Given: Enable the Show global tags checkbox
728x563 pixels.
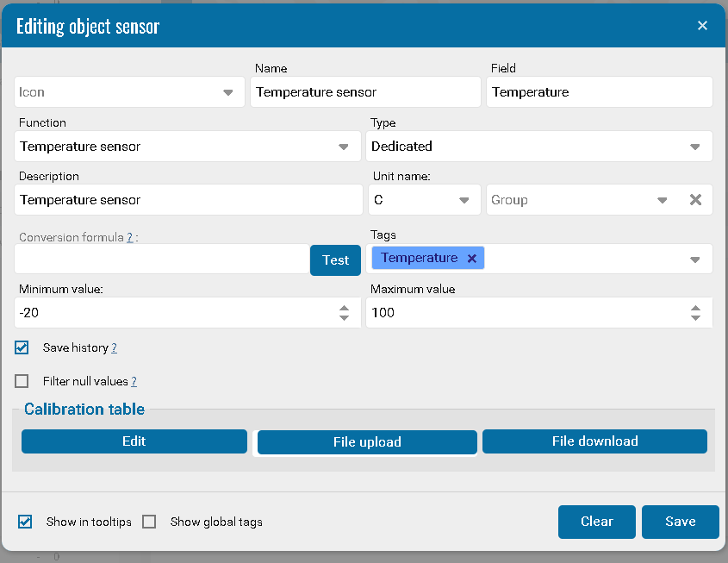Looking at the screenshot, I should [x=149, y=522].
